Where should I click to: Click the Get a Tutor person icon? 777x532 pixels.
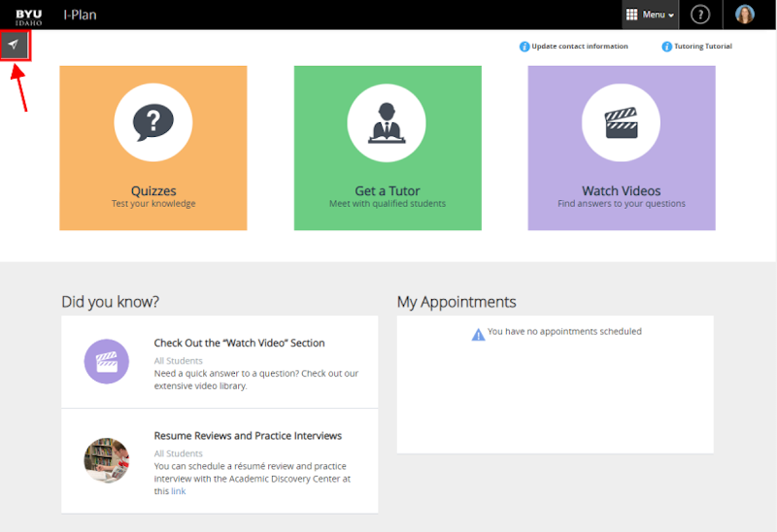[x=387, y=122]
